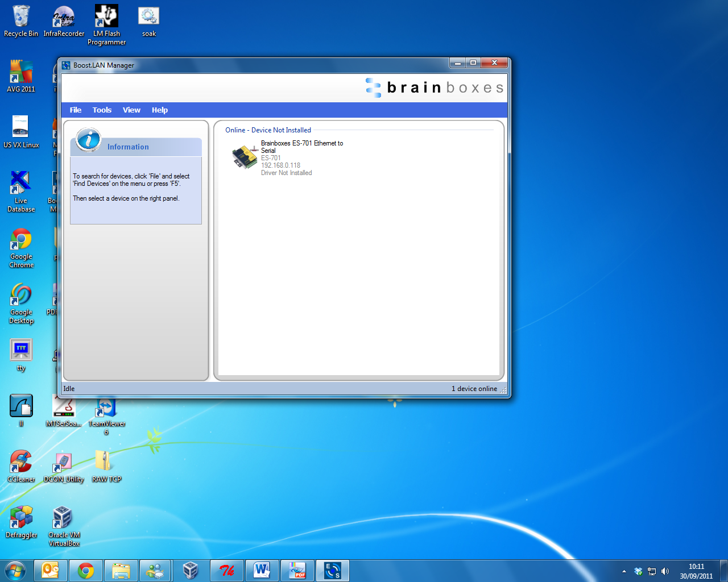Click the Boost.LAN Manager title bar icon
This screenshot has height=582, width=728.
click(x=67, y=65)
